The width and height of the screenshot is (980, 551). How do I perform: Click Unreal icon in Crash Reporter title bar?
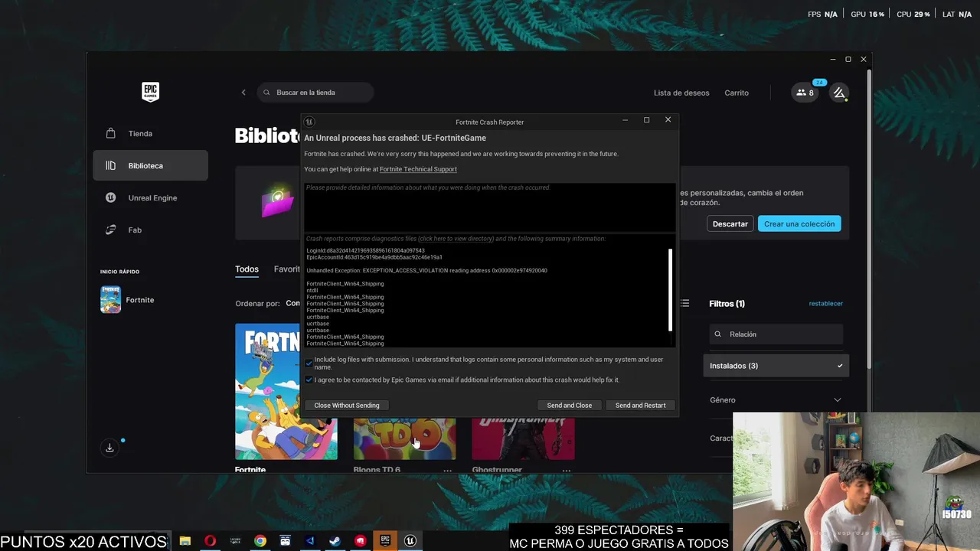[309, 122]
